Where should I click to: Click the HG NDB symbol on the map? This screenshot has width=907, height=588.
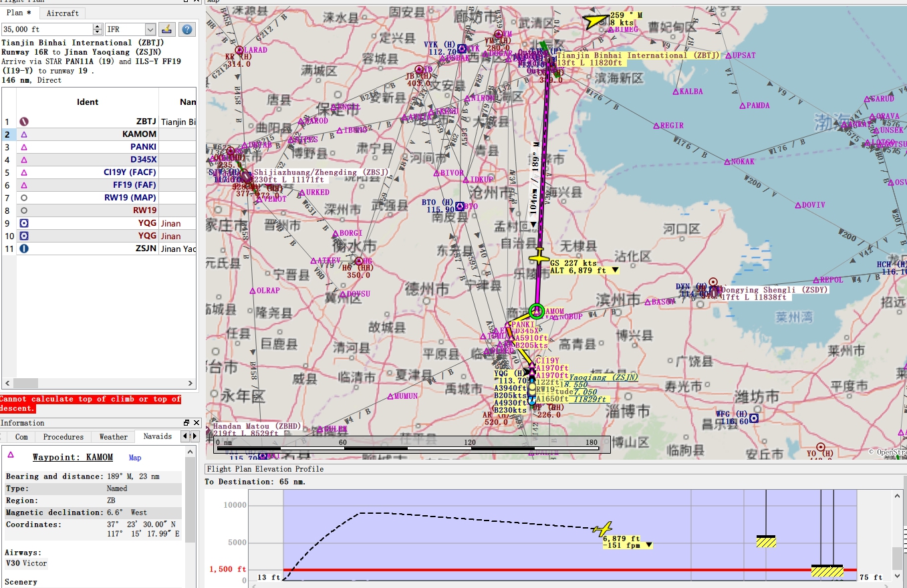(x=359, y=261)
